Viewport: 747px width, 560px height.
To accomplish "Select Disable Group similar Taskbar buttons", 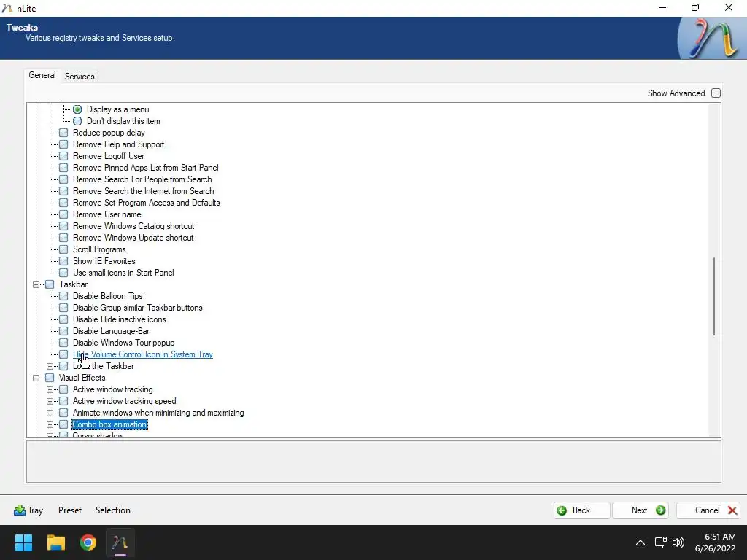I will click(138, 308).
